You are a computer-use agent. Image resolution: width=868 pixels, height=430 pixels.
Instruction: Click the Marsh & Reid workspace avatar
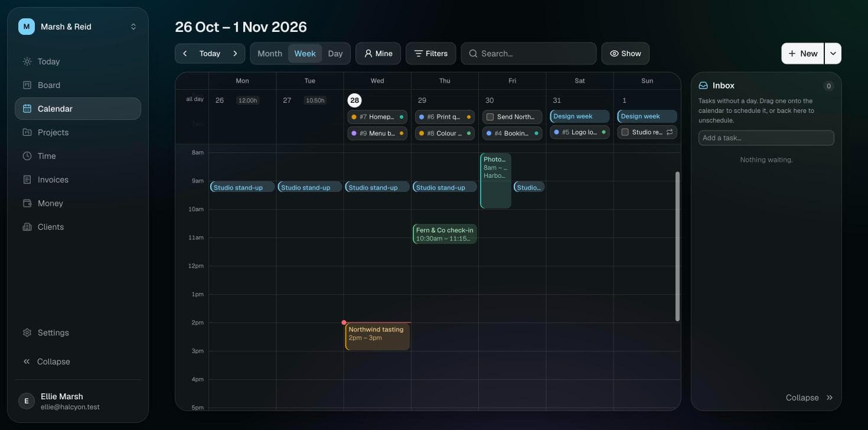(27, 27)
